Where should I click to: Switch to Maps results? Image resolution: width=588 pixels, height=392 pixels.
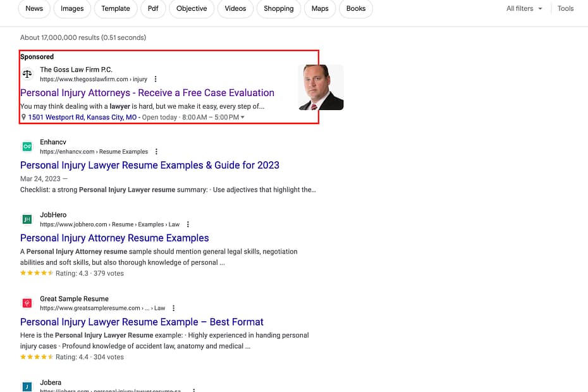tap(320, 8)
